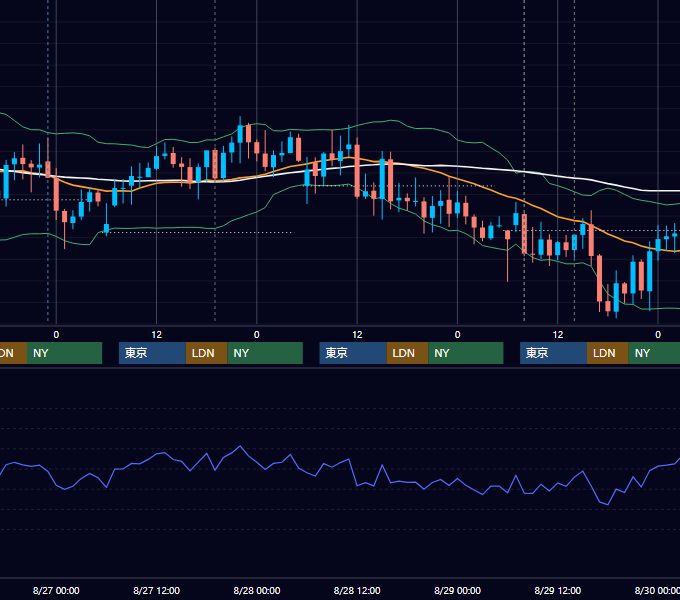680x600 pixels.
Task: Click the 8/29 00:00 time axis label
Action: tap(457, 590)
